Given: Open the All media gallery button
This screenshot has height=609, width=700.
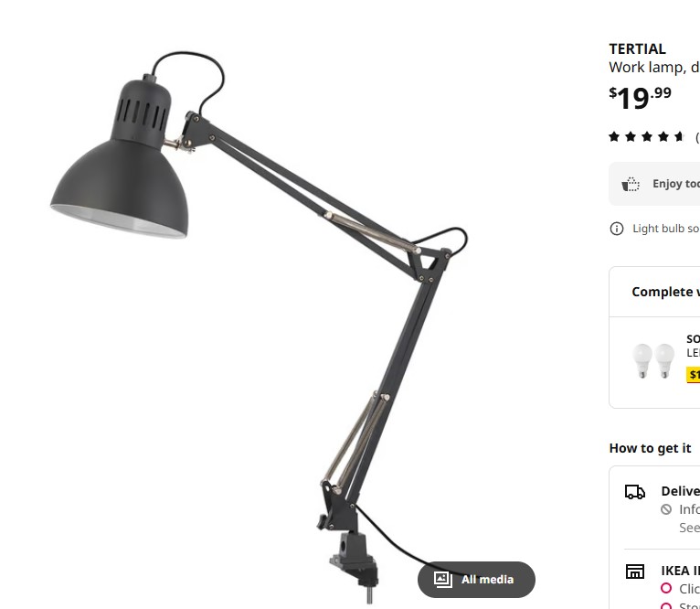Looking at the screenshot, I should pos(476,580).
